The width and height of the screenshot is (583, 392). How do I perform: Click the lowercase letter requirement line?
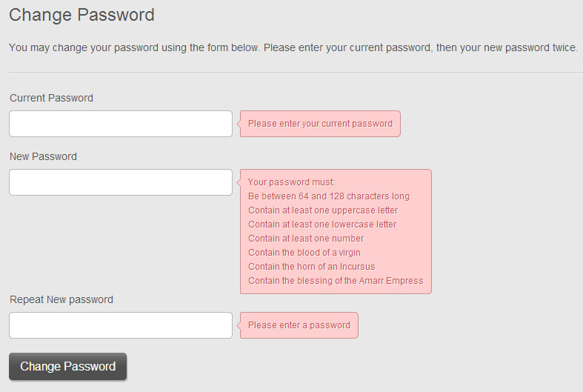point(322,225)
